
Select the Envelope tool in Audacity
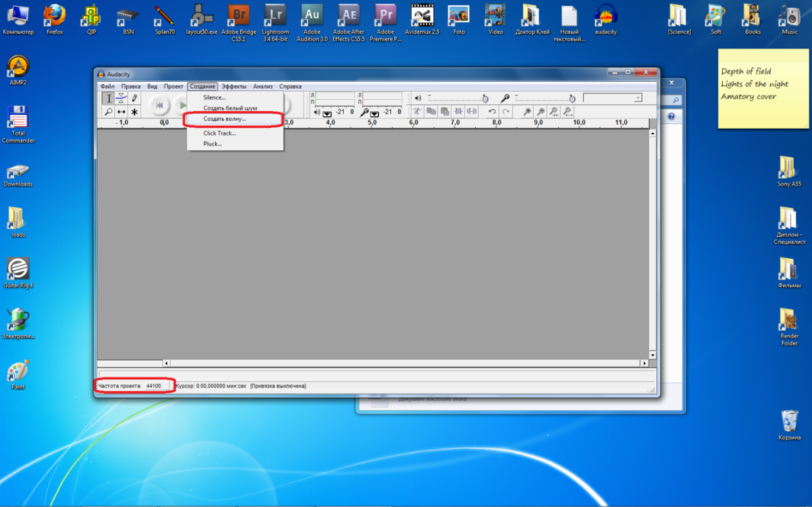coord(121,98)
